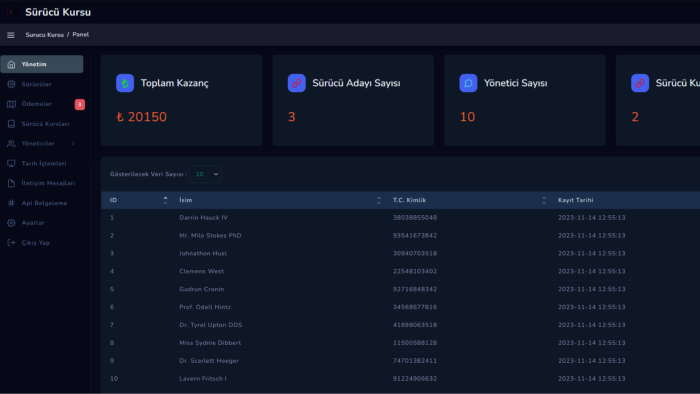This screenshot has height=394, width=700.
Task: Select the Clemens West name cell
Action: tap(201, 271)
